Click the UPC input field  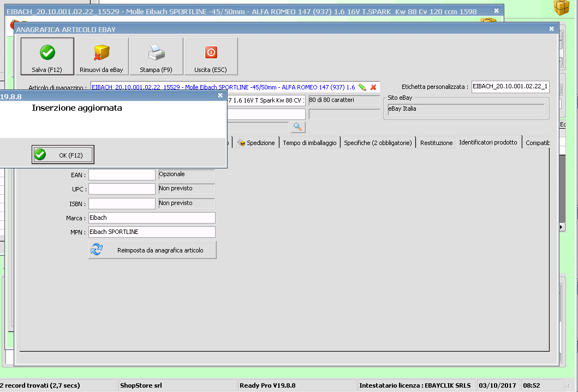coord(122,189)
